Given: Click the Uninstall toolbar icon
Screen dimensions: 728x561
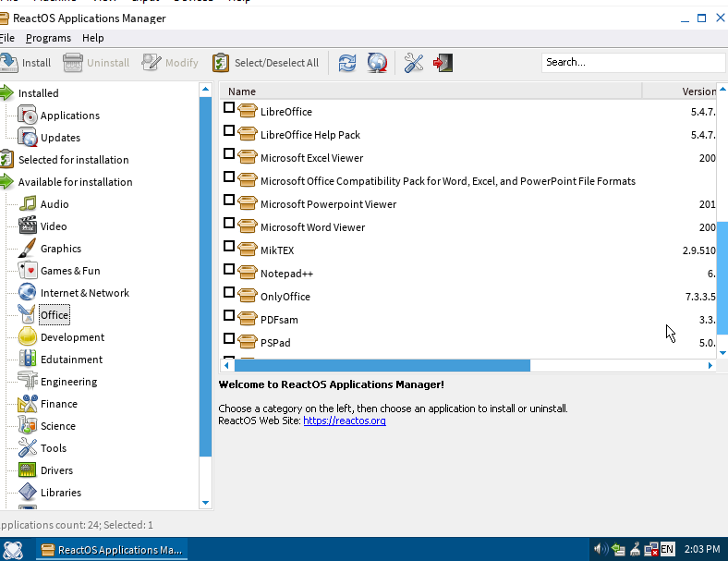Looking at the screenshot, I should (x=73, y=63).
